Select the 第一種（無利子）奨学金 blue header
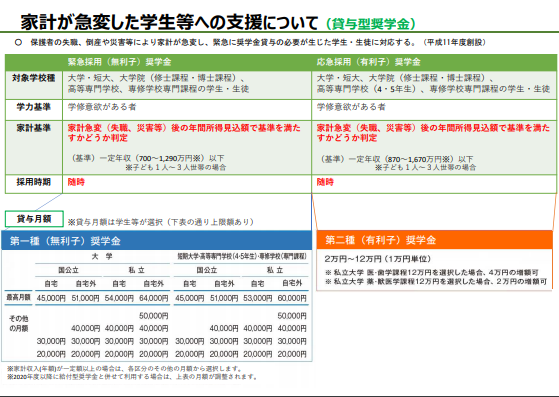 157,241
